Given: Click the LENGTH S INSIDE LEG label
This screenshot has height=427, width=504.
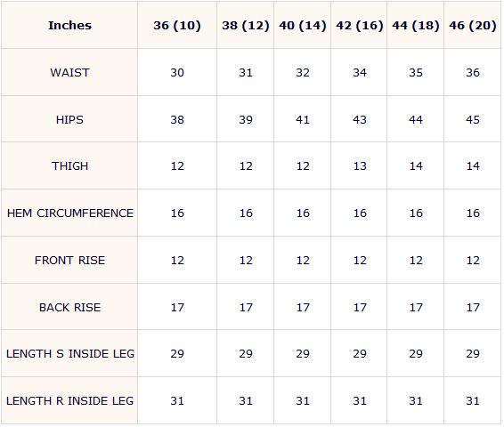Looking at the screenshot, I should click(x=70, y=354).
